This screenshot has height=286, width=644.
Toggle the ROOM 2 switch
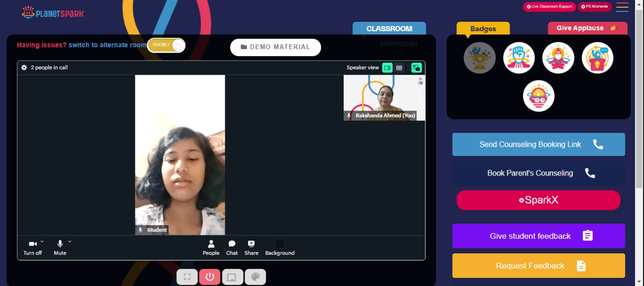tap(166, 45)
